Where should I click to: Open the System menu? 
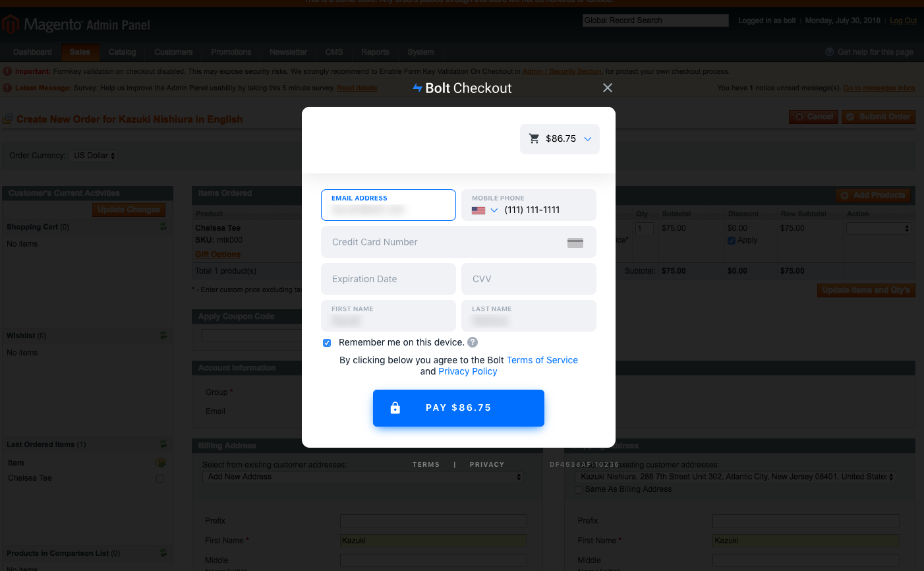click(x=420, y=52)
